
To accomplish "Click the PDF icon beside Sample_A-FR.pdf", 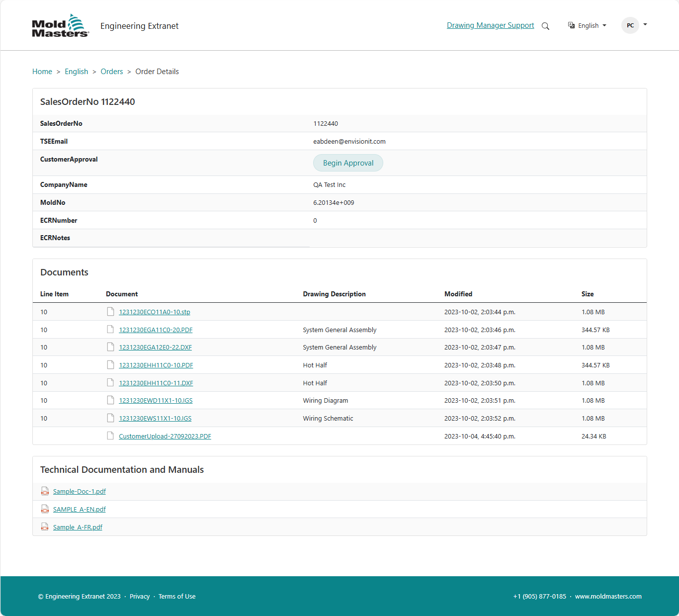I will pyautogui.click(x=45, y=527).
